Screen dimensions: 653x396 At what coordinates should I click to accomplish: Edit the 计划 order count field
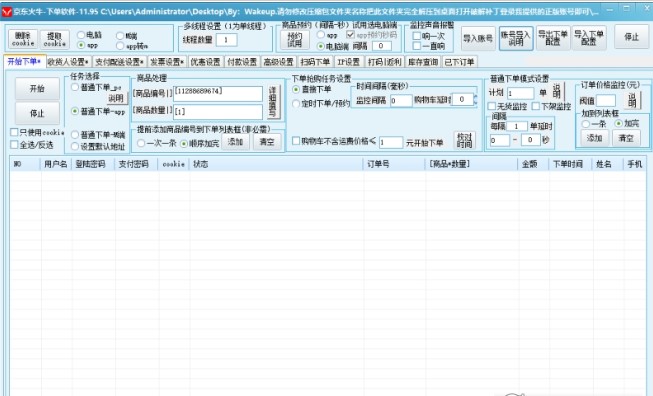point(520,93)
